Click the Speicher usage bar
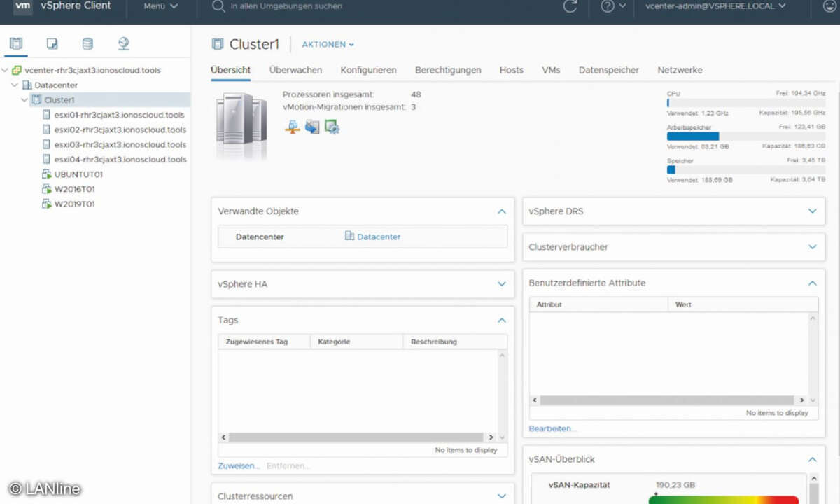This screenshot has height=504, width=840. pyautogui.click(x=745, y=169)
